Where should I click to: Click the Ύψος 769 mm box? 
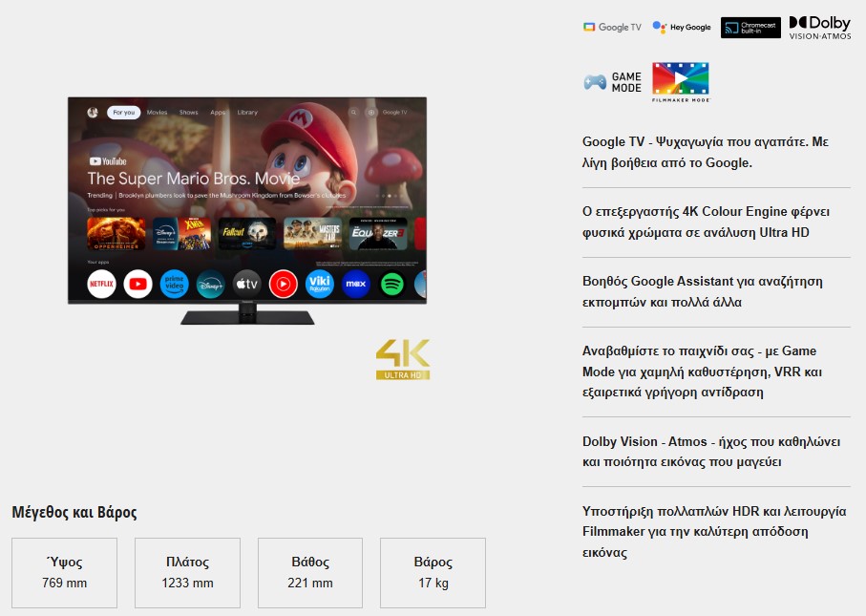pos(64,573)
